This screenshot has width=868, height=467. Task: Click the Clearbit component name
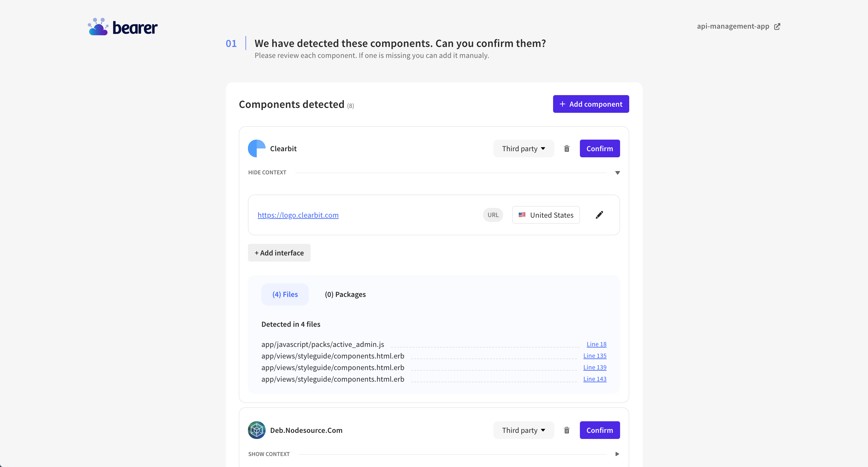[283, 148]
